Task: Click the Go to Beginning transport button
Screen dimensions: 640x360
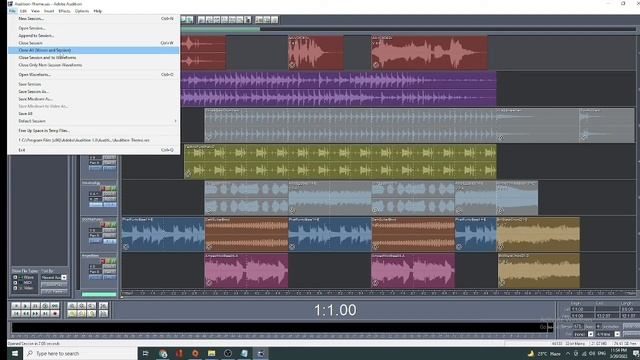Action: pos(16,313)
